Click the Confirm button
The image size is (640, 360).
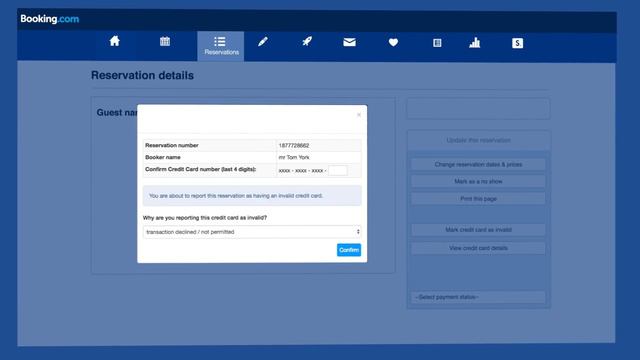point(349,250)
